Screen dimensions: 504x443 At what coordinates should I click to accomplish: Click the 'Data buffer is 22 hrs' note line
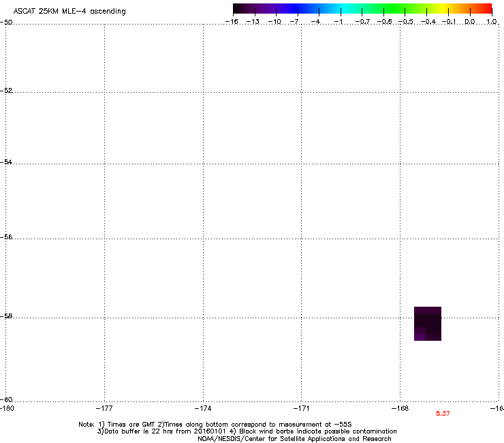point(247,431)
